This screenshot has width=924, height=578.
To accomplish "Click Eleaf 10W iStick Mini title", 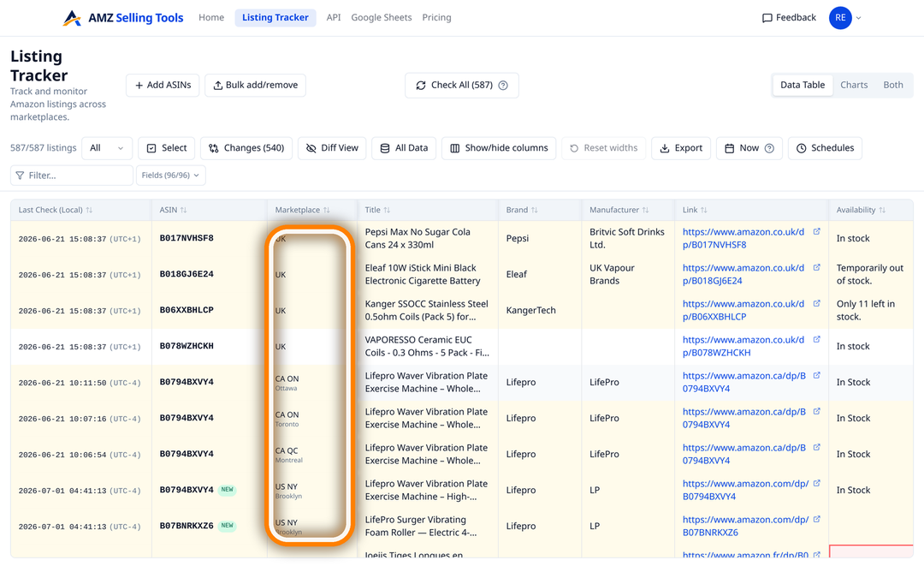I will point(423,274).
